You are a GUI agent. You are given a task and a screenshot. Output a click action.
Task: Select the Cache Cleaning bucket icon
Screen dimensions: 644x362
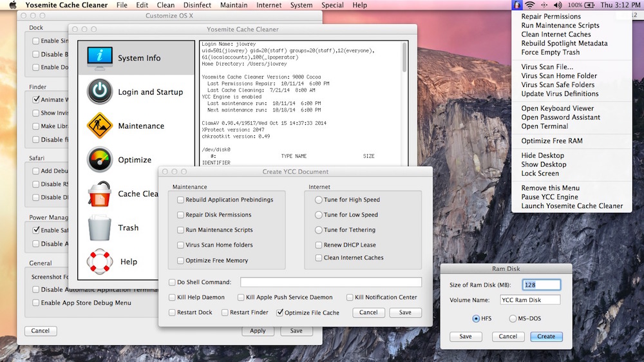pos(100,194)
